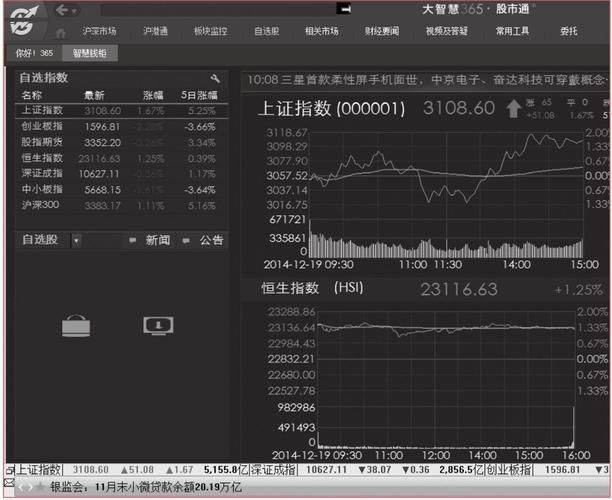
Task: Open the 新闻 tab in 自选股 panel
Action: click(158, 240)
